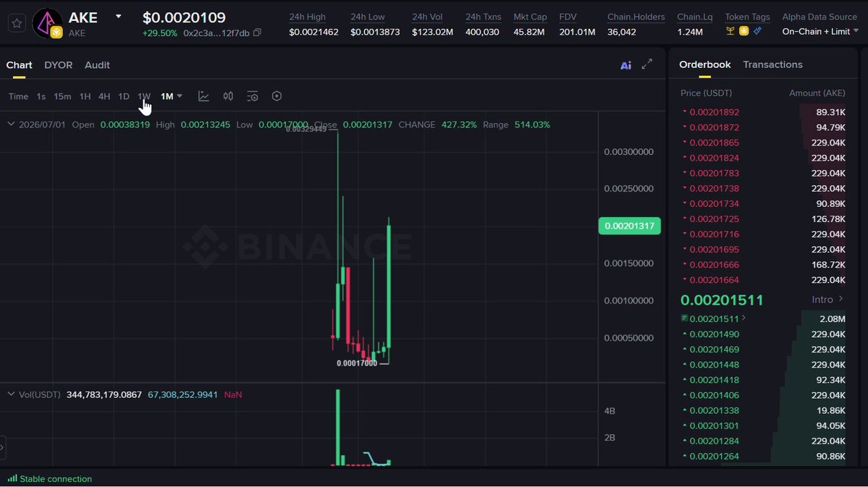Click the yellow BNB chain tag icon
Image resolution: width=868 pixels, height=487 pixels.
(744, 32)
